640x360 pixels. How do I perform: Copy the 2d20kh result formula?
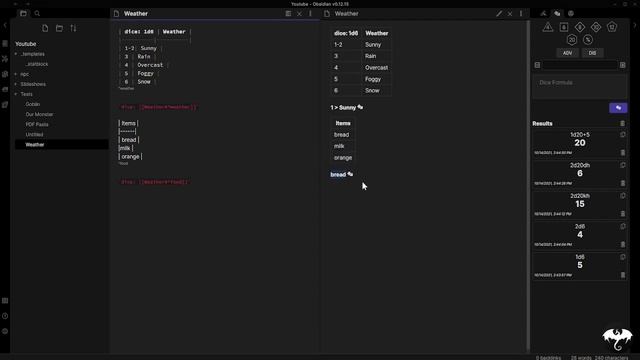pyautogui.click(x=622, y=196)
